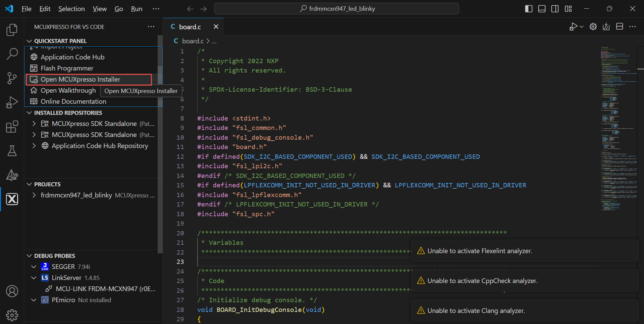The height and width of the screenshot is (324, 644).
Task: Open the Search view
Action: pyautogui.click(x=12, y=54)
